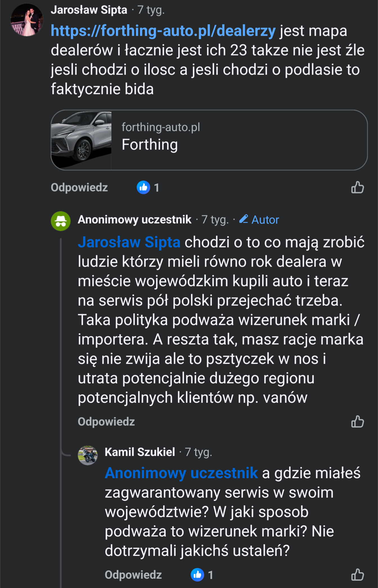Reply to Kamil Szukiel's comment
This screenshot has width=378, height=588.
click(x=133, y=575)
